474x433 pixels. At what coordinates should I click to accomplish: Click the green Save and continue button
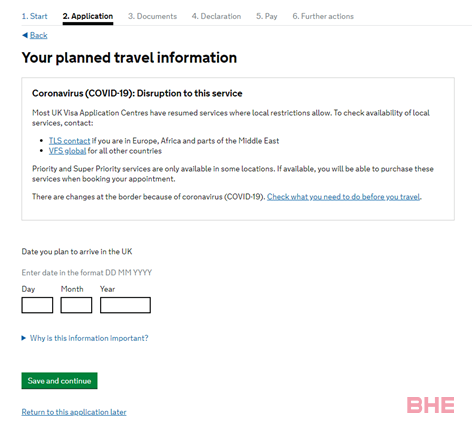(59, 381)
